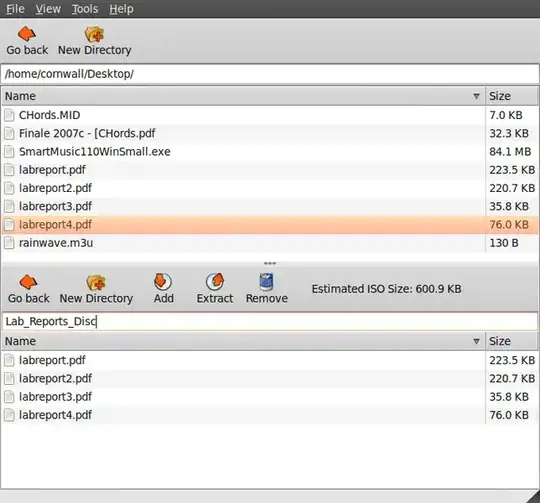
Task: Open the File menu
Action: click(15, 9)
